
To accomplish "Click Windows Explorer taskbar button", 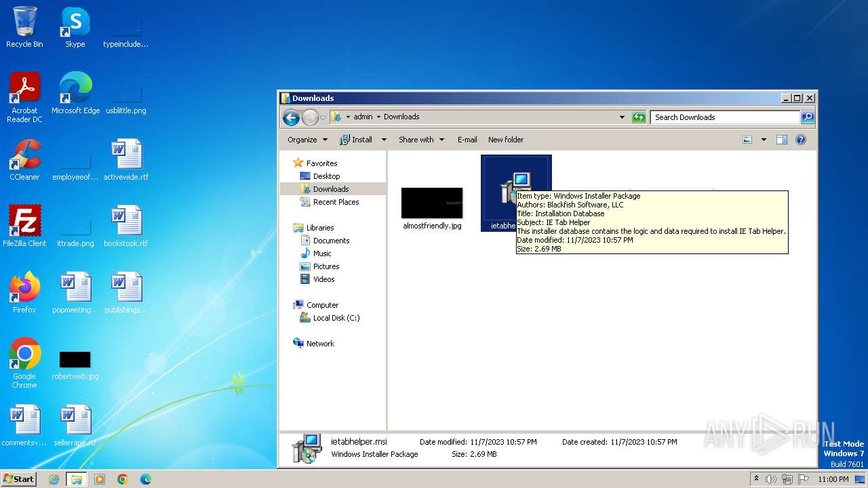I will tap(76, 479).
